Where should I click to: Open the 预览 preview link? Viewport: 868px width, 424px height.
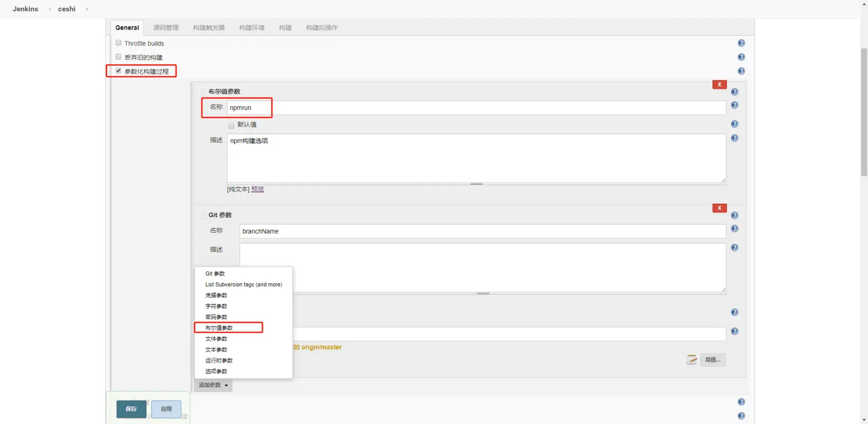(x=257, y=189)
